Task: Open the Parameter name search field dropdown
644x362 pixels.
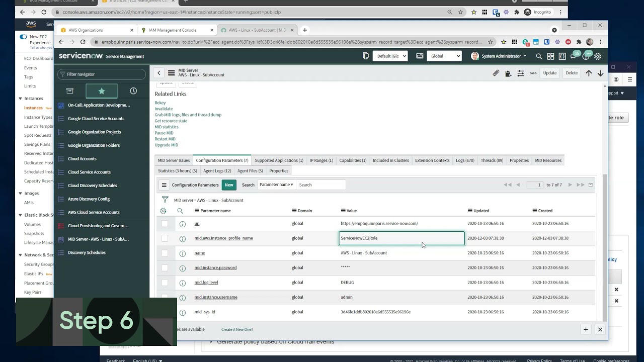Action: pyautogui.click(x=276, y=185)
